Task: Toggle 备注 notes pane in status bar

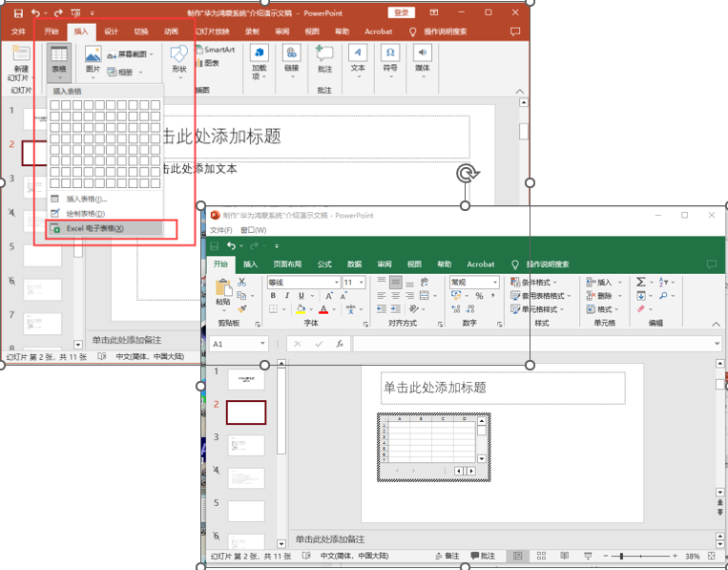Action: [446, 556]
